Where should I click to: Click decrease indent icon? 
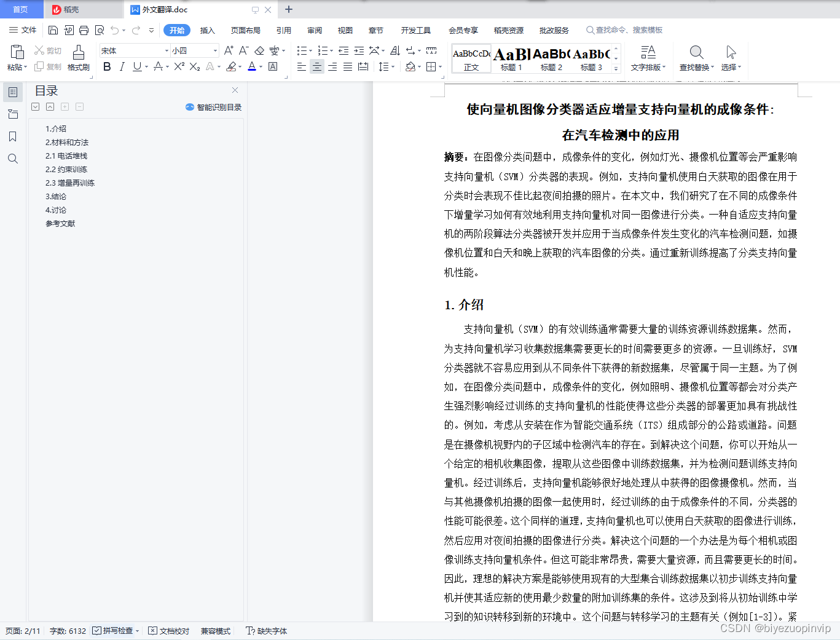[343, 50]
